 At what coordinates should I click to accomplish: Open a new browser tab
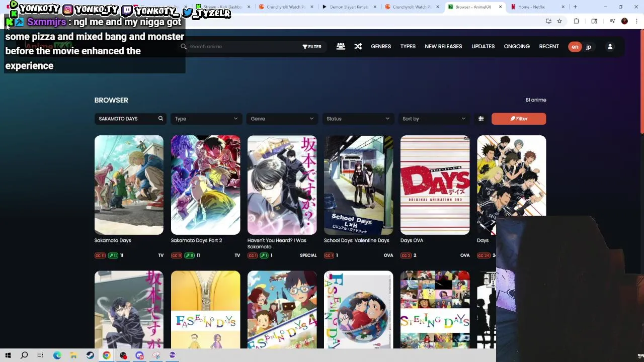coord(575,7)
